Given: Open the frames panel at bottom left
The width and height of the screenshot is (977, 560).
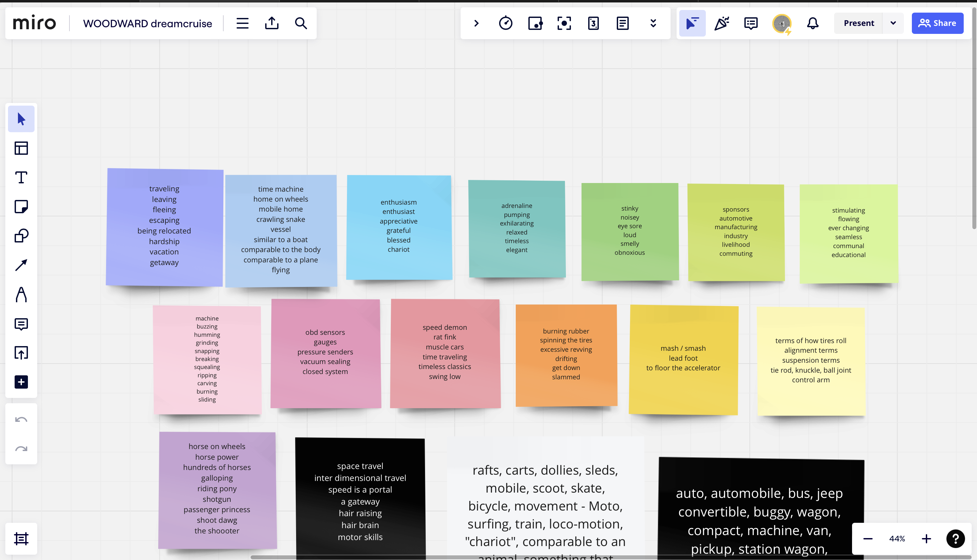Looking at the screenshot, I should [x=21, y=538].
